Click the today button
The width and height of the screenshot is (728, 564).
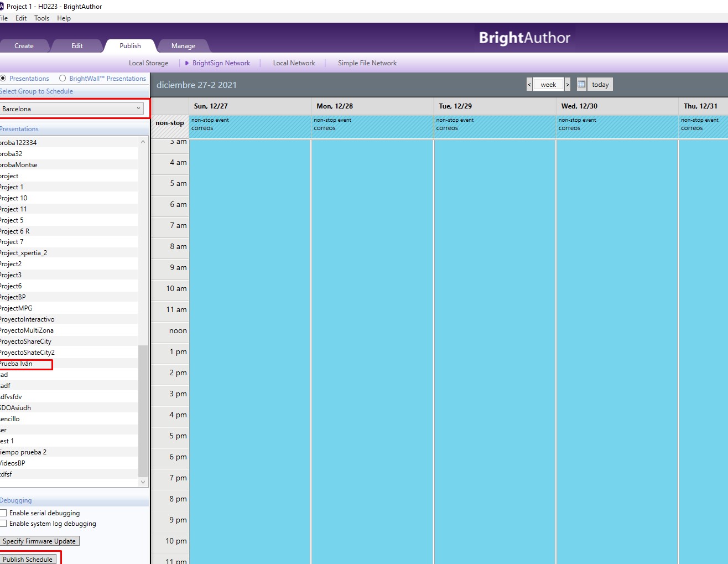pyautogui.click(x=600, y=85)
